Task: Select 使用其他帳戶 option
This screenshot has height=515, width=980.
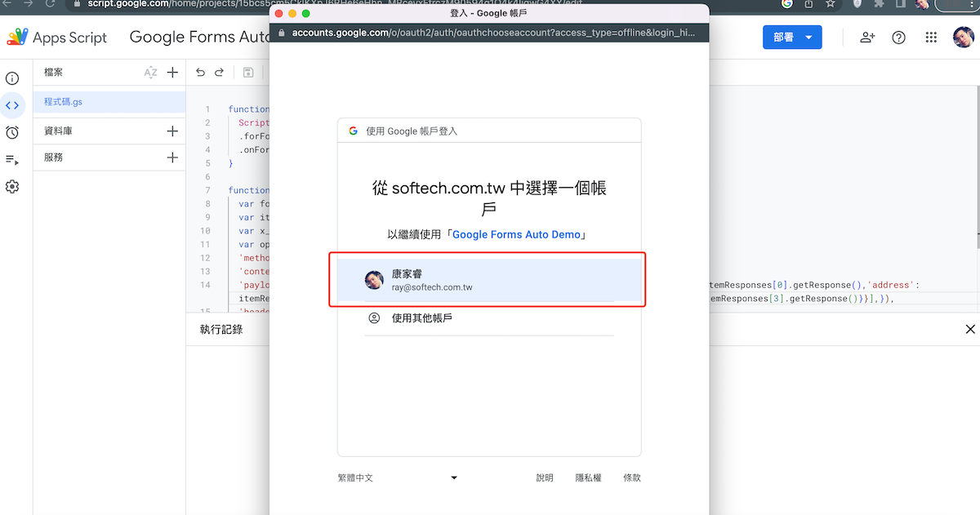Action: pos(488,318)
